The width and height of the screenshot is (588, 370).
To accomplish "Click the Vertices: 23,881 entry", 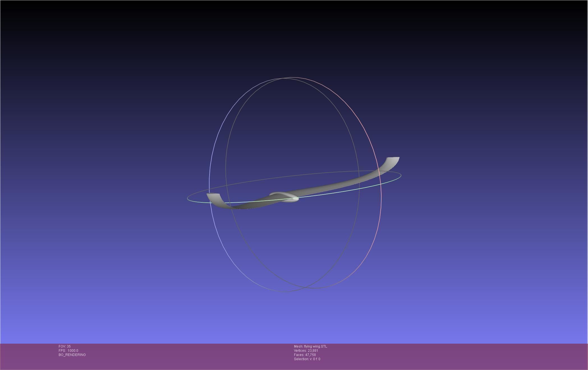I will (x=306, y=351).
